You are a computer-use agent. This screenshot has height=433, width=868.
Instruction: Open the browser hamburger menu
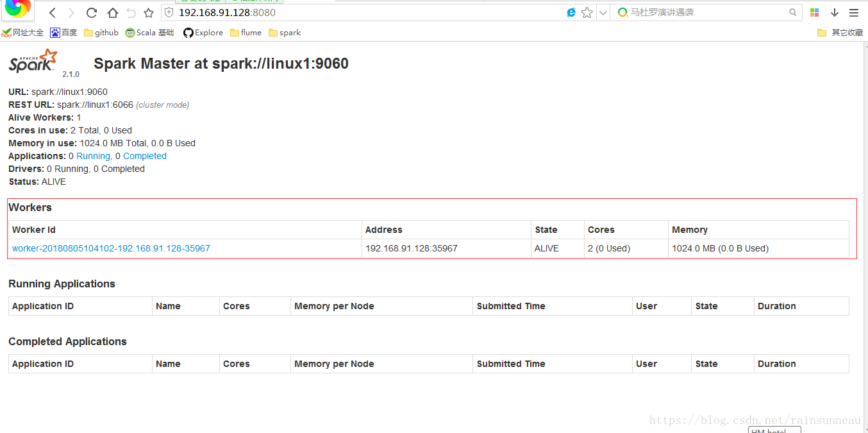854,13
